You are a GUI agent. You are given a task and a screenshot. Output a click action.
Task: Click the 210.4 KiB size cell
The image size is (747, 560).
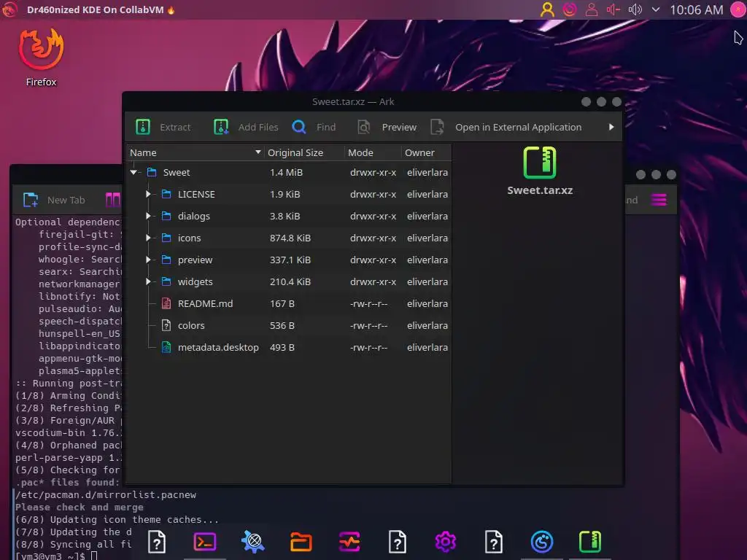290,282
